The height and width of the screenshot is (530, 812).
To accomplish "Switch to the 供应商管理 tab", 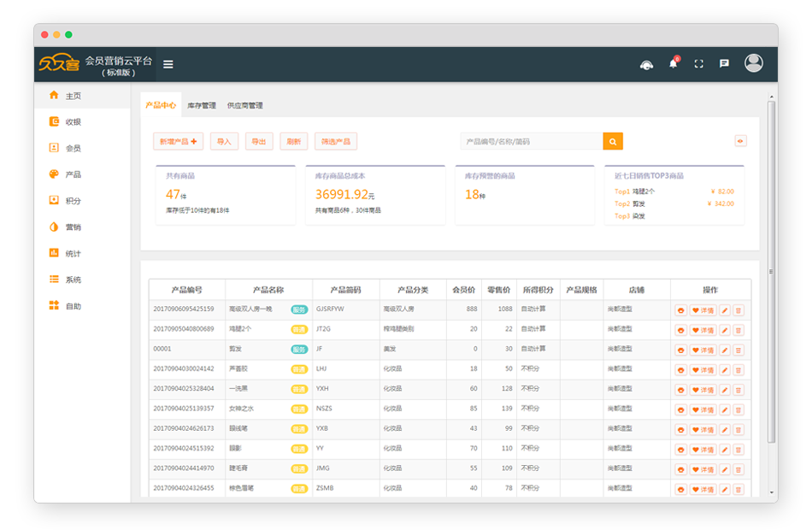I will tap(244, 106).
